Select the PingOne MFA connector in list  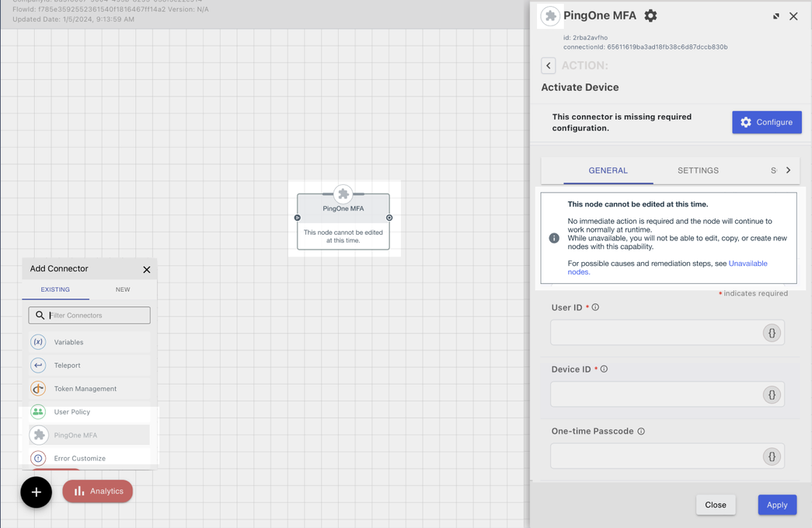(89, 435)
